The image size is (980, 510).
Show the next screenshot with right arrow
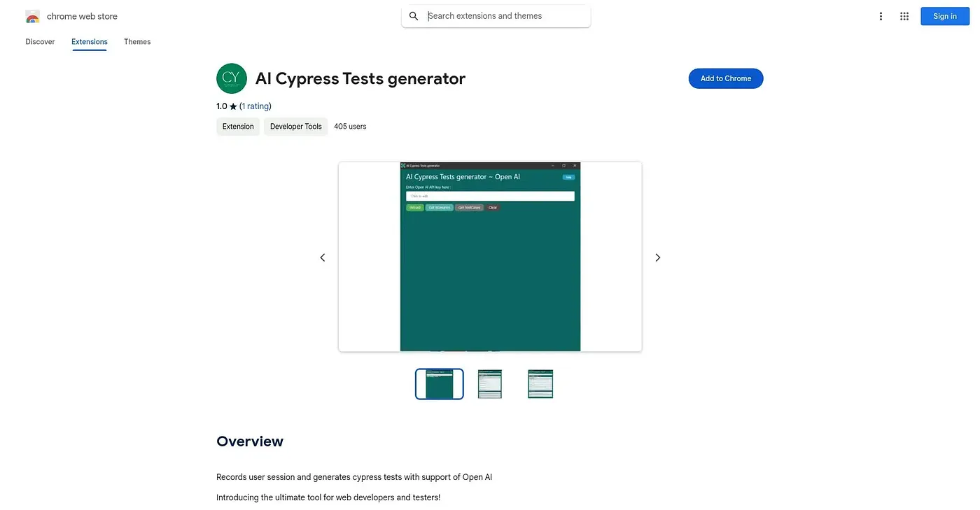657,257
